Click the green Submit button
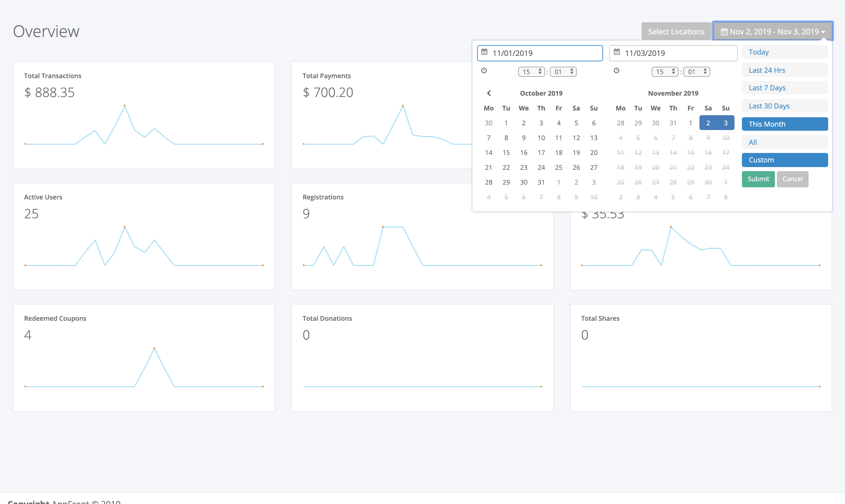845x504 pixels. [x=758, y=179]
